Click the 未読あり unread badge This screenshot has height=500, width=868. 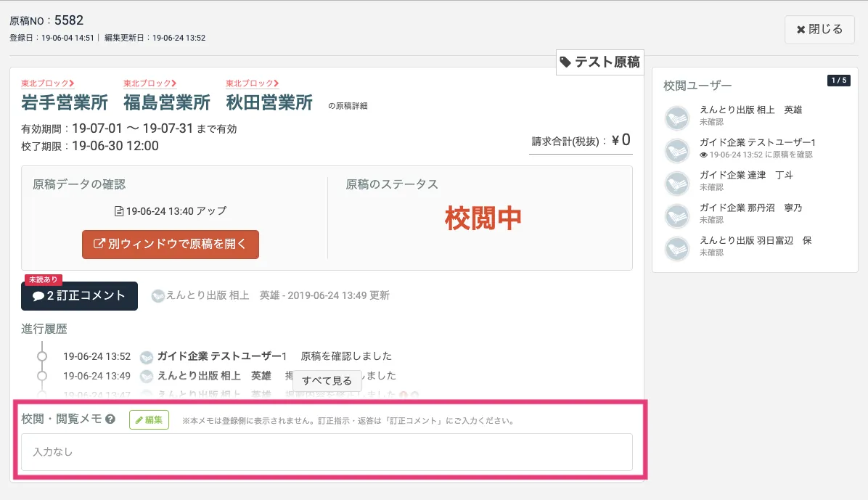43,279
